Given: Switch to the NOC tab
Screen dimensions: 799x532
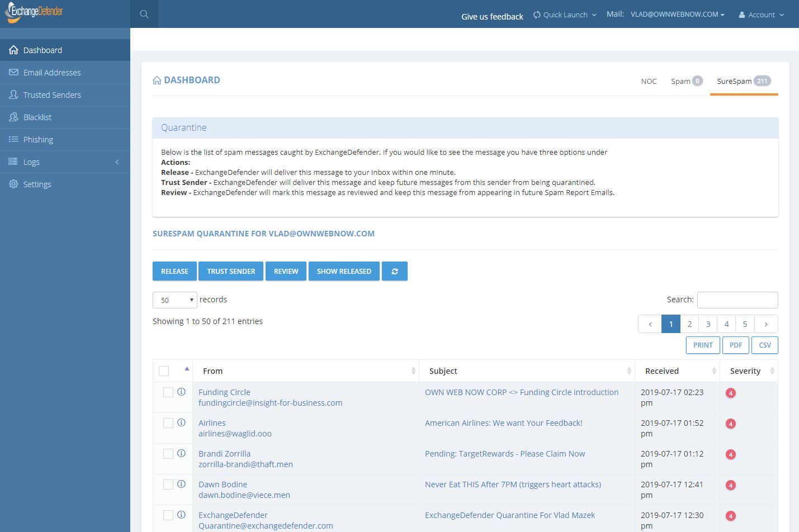Looking at the screenshot, I should point(649,81).
